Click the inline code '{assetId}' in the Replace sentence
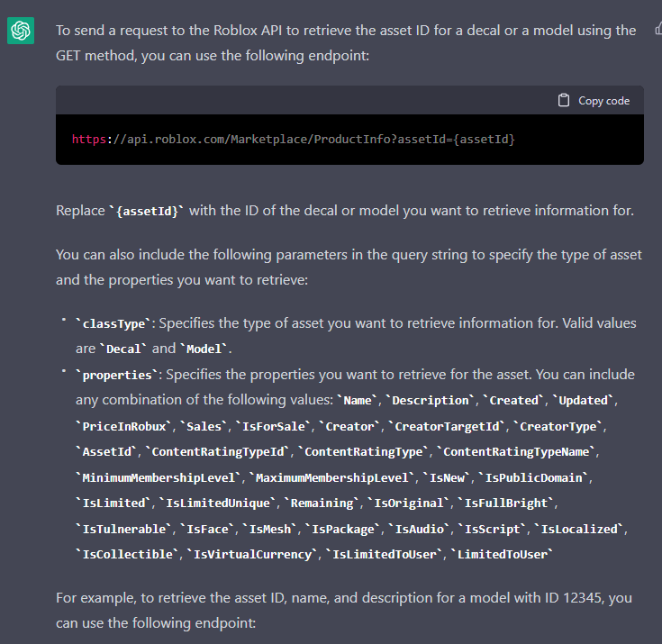662x644 pixels. 147,211
